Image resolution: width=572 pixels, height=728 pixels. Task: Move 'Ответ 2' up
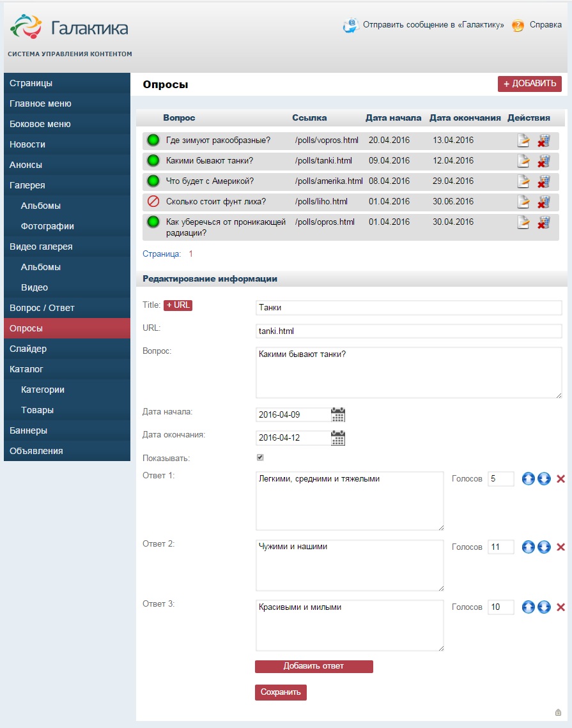529,547
